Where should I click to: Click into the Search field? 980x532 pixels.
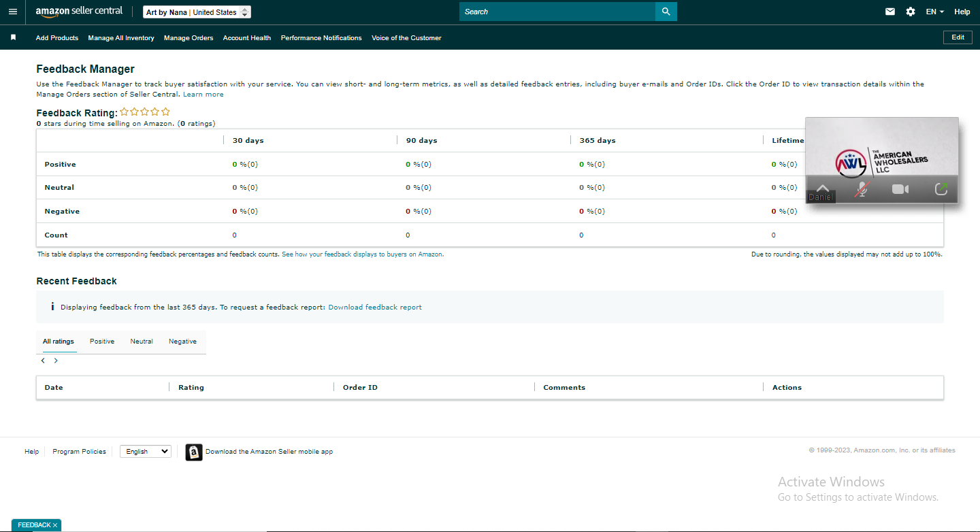(x=557, y=12)
